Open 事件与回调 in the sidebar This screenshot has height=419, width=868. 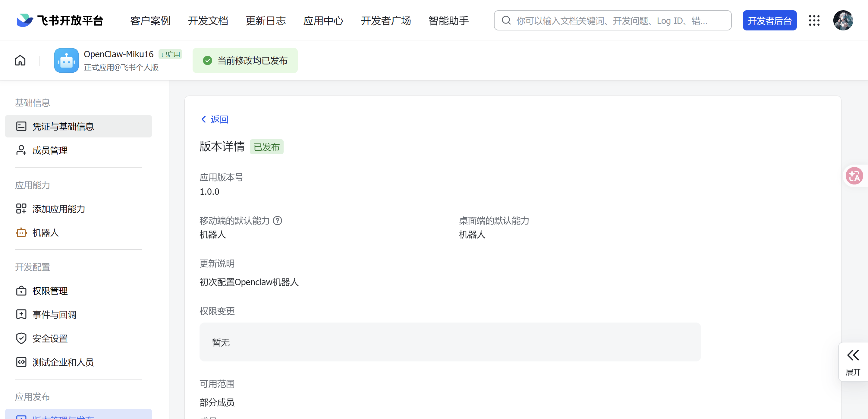(x=54, y=314)
